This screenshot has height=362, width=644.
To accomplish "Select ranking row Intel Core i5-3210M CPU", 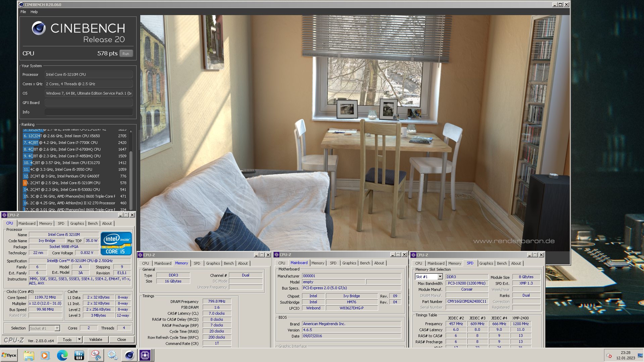I will coord(75,183).
